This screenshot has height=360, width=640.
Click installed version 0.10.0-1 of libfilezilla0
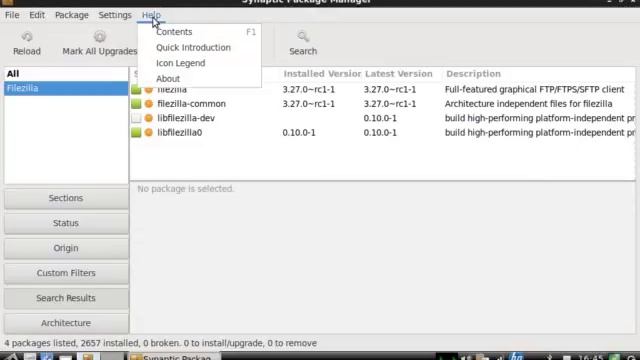pyautogui.click(x=299, y=133)
